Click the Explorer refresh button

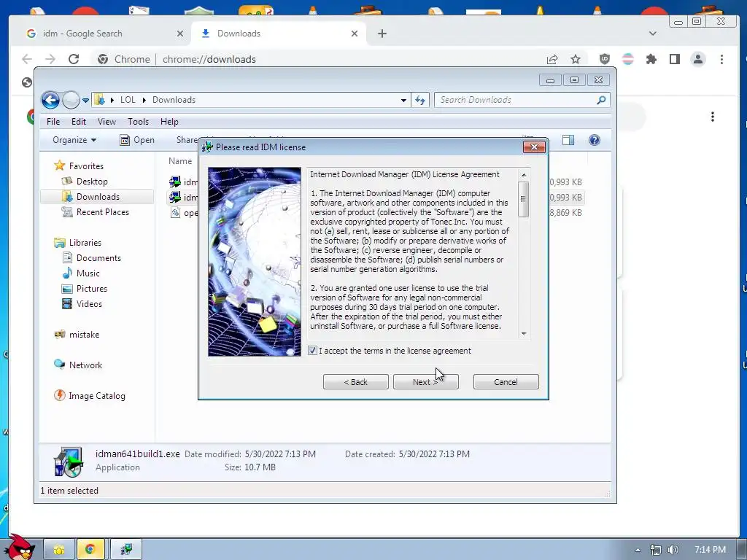pyautogui.click(x=420, y=100)
